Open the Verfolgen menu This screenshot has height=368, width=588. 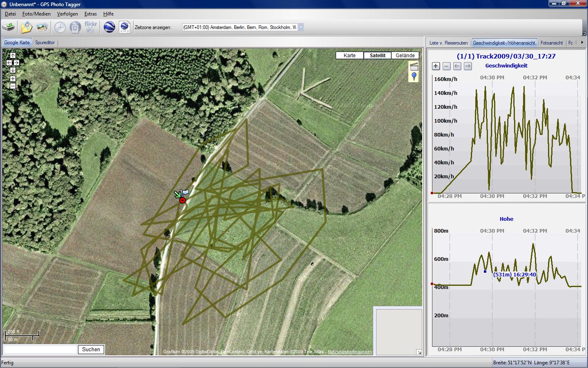pyautogui.click(x=67, y=14)
